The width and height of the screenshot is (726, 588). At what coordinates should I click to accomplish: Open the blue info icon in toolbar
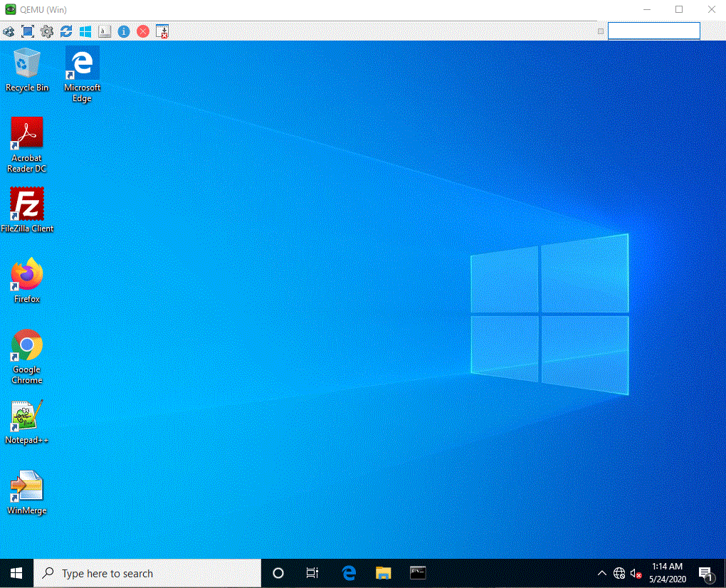[x=124, y=31]
